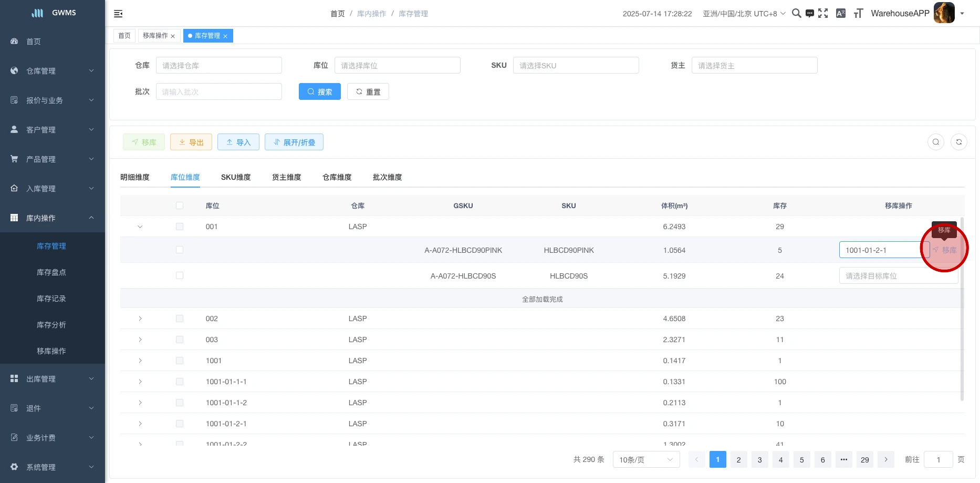The width and height of the screenshot is (980, 483).
Task: Open the global search magnifier icon
Action: [x=796, y=14]
